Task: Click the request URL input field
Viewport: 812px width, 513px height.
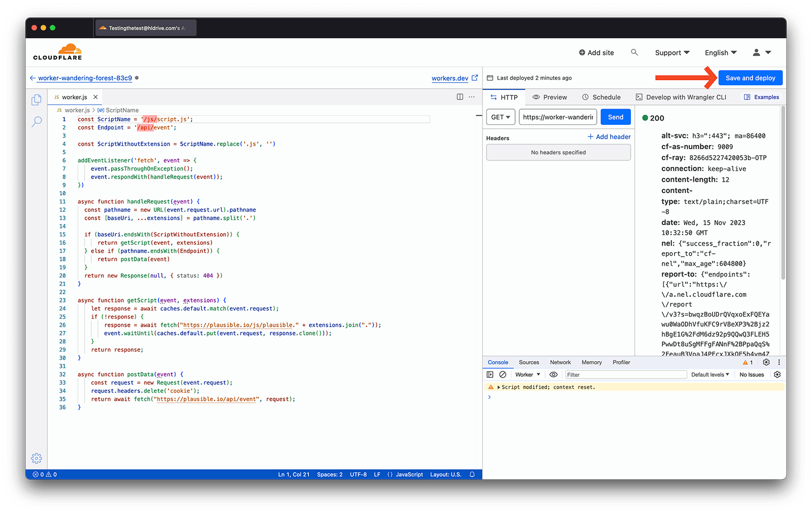Action: [558, 117]
